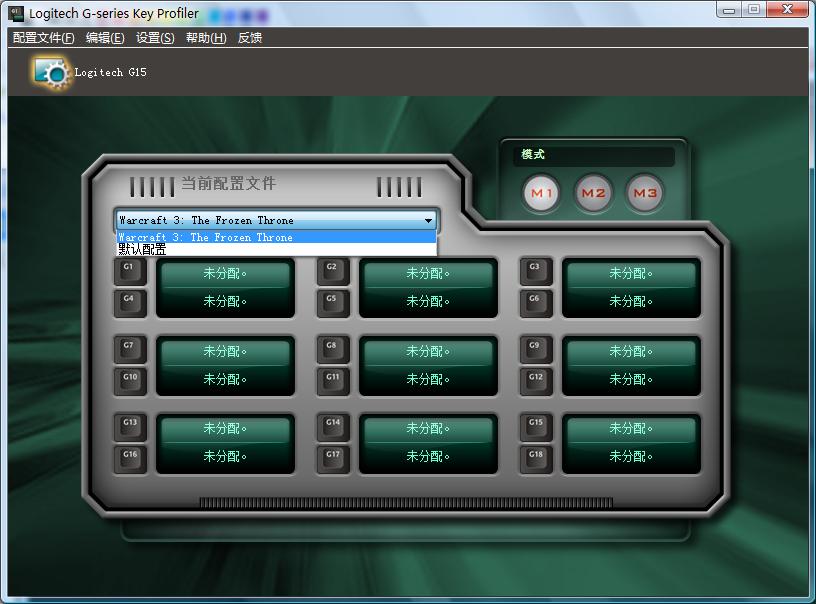Select the G18 key button
Image resolution: width=816 pixels, height=604 pixels.
tap(536, 458)
